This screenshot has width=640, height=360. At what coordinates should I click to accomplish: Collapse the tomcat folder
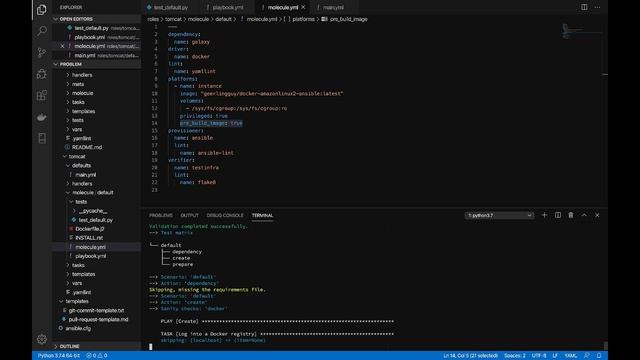point(77,156)
